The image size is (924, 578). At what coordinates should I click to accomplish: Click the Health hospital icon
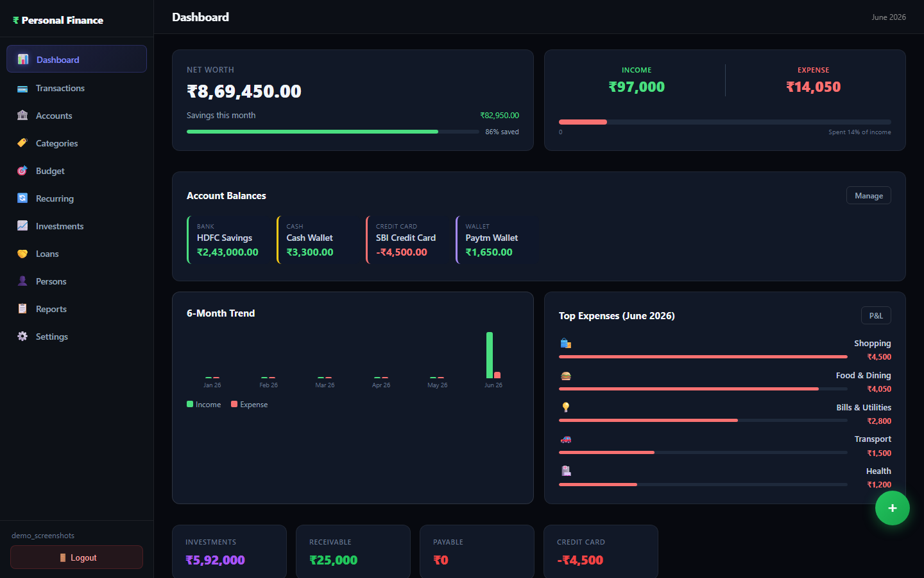tap(566, 471)
